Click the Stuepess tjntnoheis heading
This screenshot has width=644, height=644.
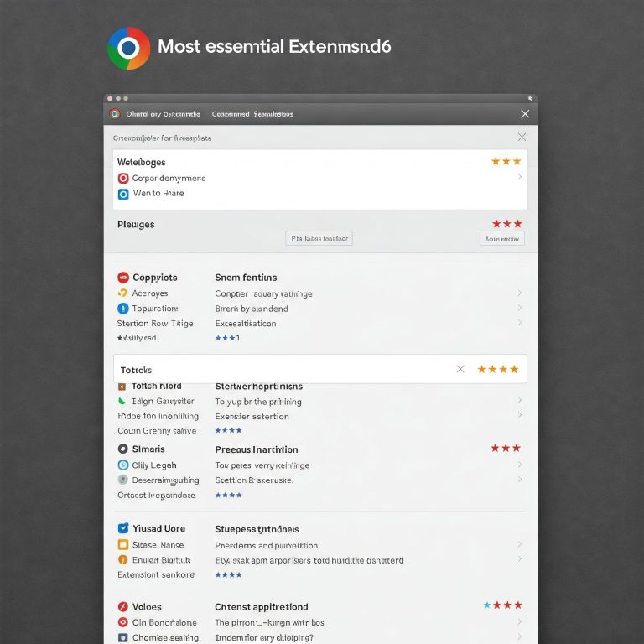click(x=257, y=529)
